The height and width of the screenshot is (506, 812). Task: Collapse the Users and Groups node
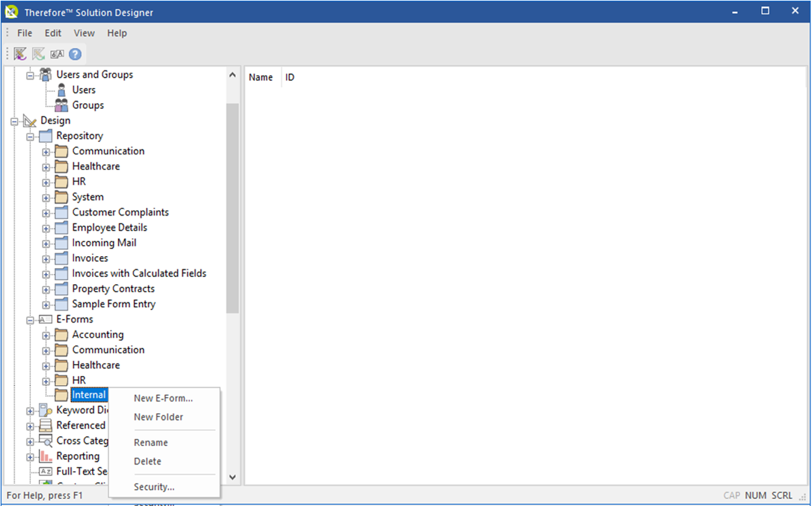30,75
